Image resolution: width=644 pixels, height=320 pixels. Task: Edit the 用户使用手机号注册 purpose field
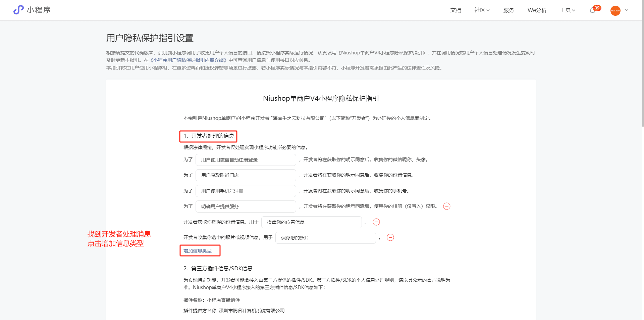point(246,191)
